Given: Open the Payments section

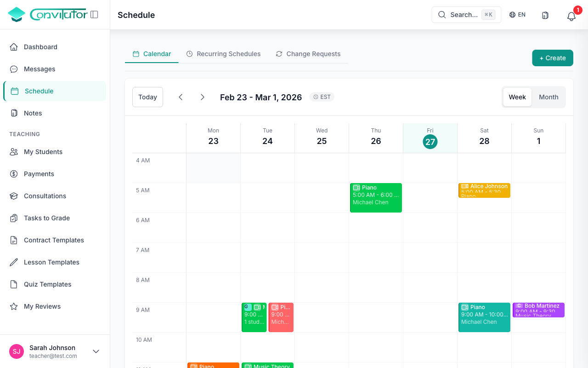Looking at the screenshot, I should pyautogui.click(x=39, y=174).
